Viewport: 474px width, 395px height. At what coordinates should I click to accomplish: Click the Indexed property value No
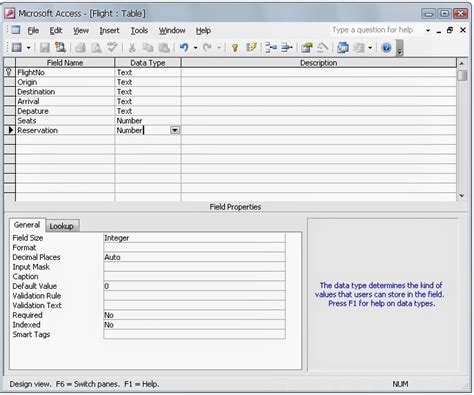(x=194, y=325)
